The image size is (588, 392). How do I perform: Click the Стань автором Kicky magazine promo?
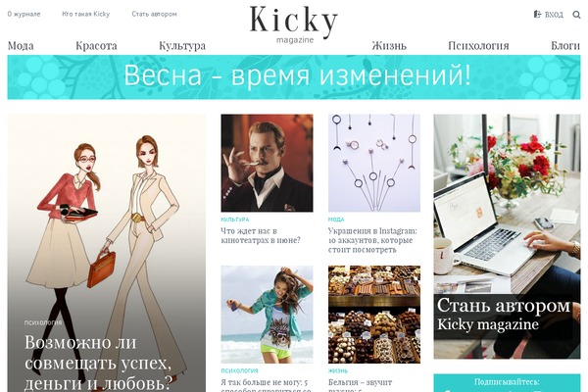[x=507, y=236]
